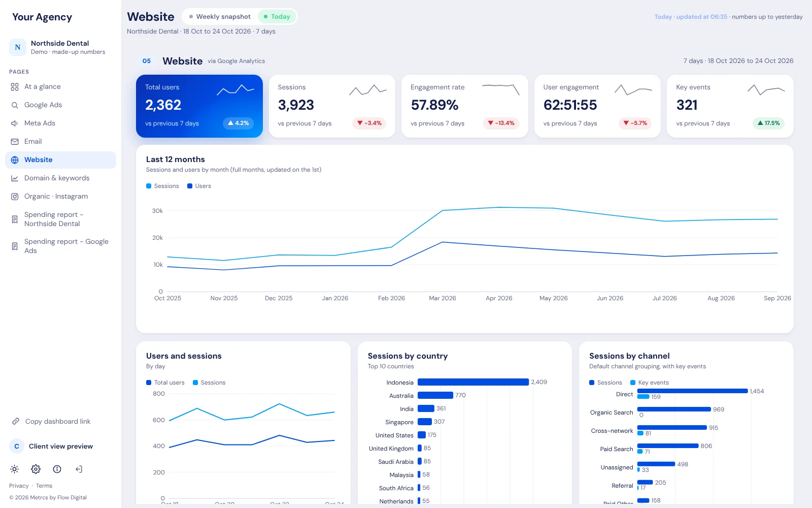Toggle Sessions series in Last 12 months legend

pyautogui.click(x=163, y=186)
